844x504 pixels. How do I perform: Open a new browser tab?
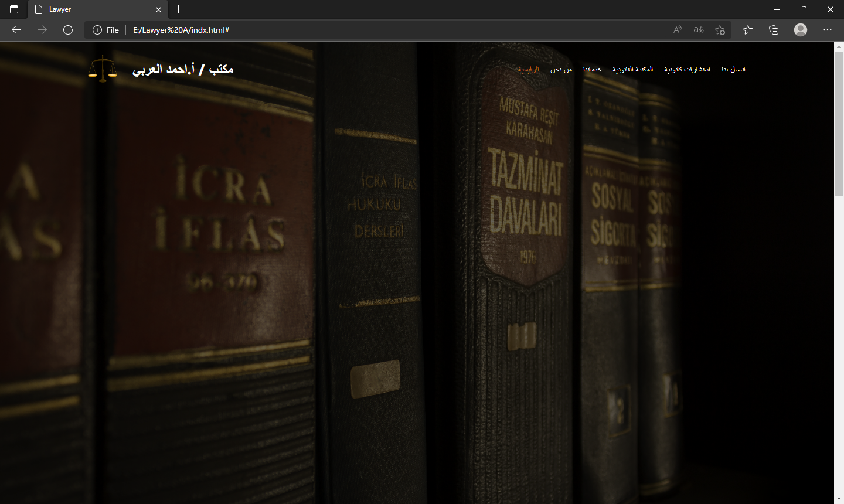pos(179,9)
